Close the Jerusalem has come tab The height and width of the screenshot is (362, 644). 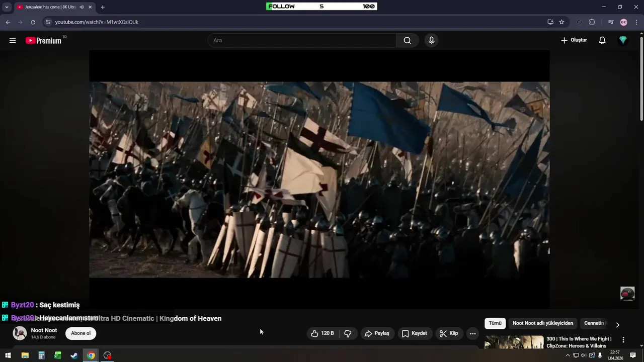point(90,7)
